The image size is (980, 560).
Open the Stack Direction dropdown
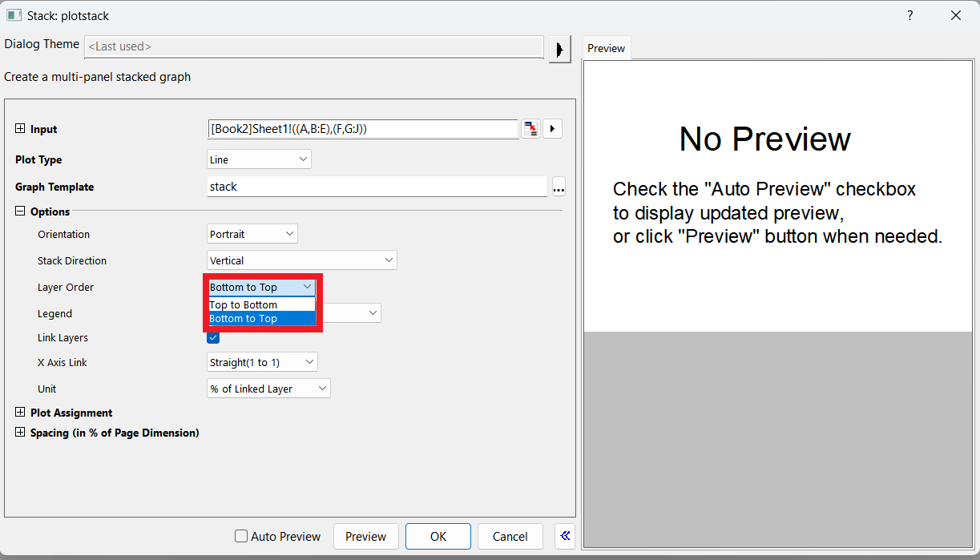(301, 260)
